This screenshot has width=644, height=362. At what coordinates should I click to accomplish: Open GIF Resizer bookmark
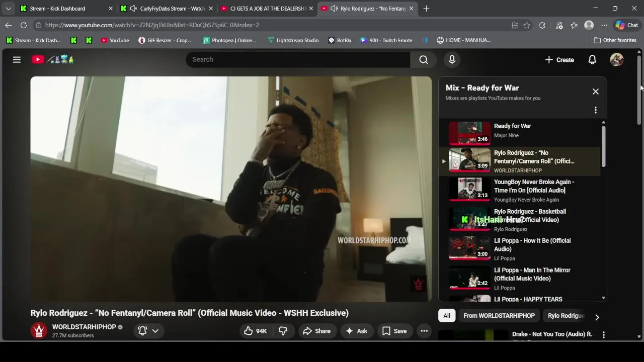pos(165,40)
